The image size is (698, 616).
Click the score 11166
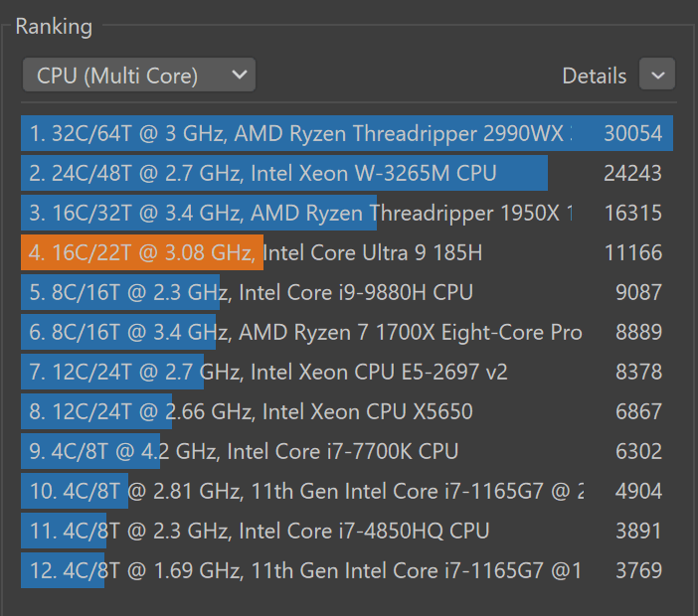[x=633, y=252]
